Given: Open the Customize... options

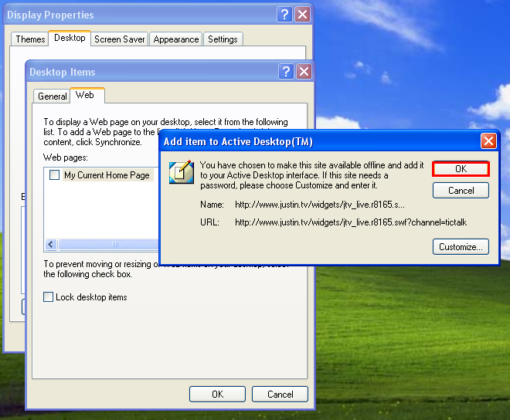Looking at the screenshot, I should (461, 247).
